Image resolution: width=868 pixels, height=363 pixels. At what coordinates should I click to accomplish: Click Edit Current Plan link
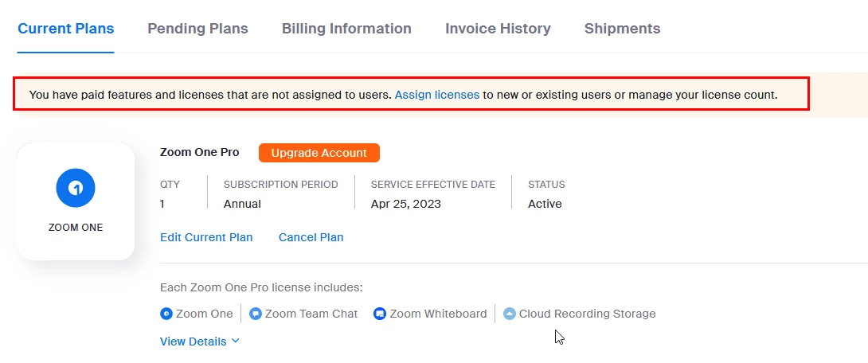pyautogui.click(x=206, y=237)
